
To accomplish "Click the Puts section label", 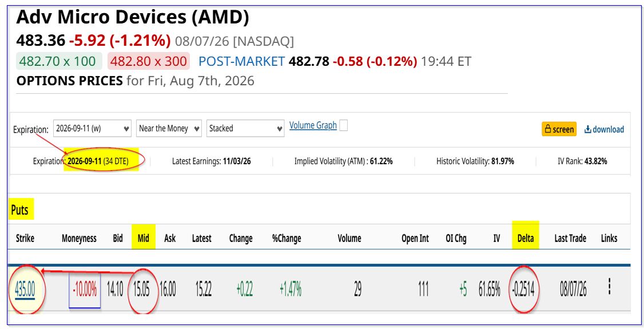I will click(x=19, y=210).
